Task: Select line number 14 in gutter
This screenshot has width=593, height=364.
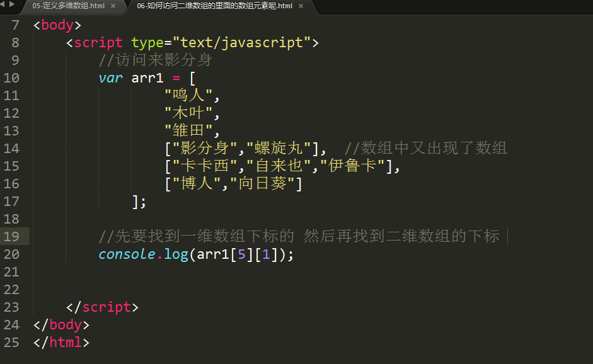Action: (x=11, y=148)
